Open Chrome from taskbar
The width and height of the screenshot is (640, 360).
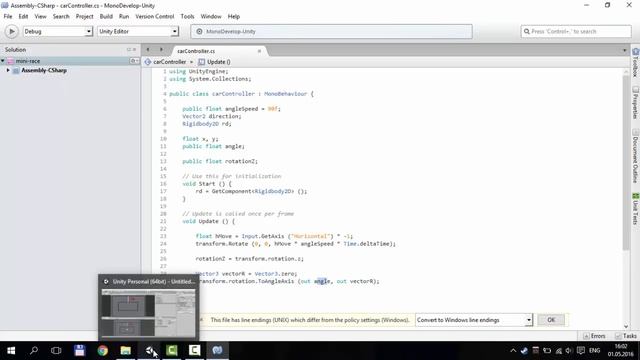102,351
